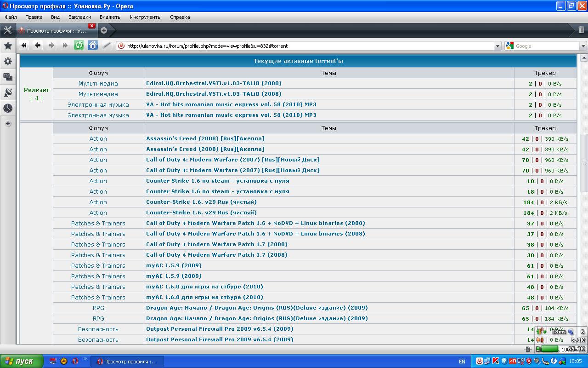Open the Закладки menu
The image size is (588, 368).
pos(80,17)
